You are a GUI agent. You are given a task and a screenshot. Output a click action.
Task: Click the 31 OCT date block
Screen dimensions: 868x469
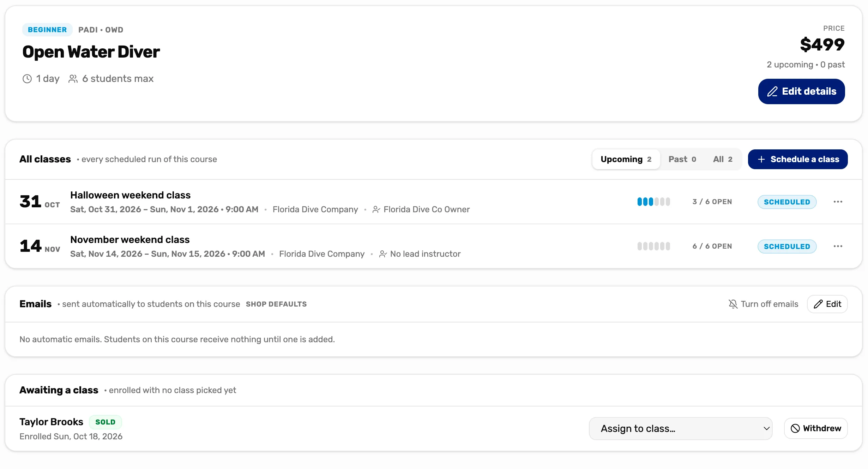click(40, 202)
